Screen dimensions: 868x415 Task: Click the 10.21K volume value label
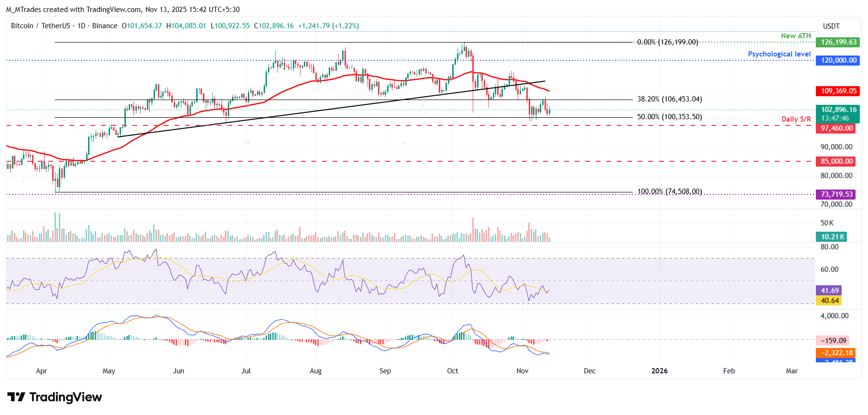(x=832, y=237)
